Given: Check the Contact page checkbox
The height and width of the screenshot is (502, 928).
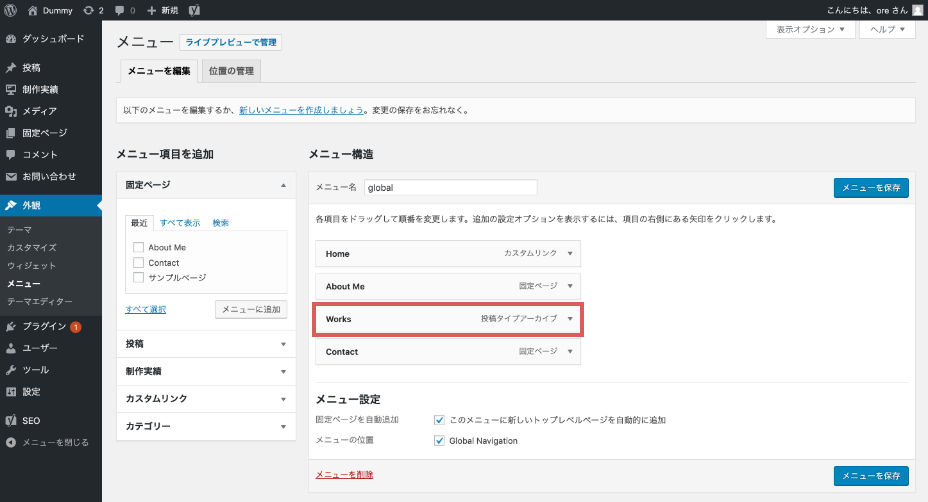Looking at the screenshot, I should pyautogui.click(x=139, y=262).
